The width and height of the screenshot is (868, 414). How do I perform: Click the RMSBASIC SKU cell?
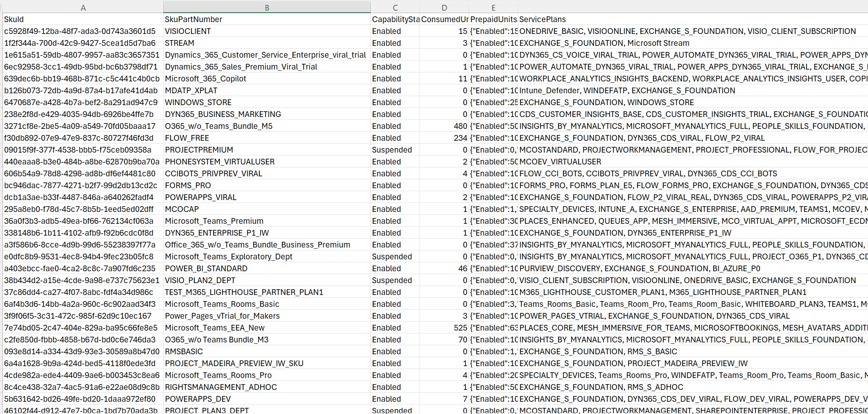pos(182,351)
